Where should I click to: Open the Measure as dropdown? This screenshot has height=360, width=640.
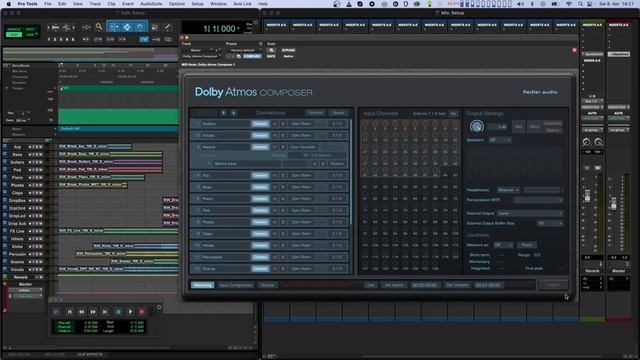[503, 245]
